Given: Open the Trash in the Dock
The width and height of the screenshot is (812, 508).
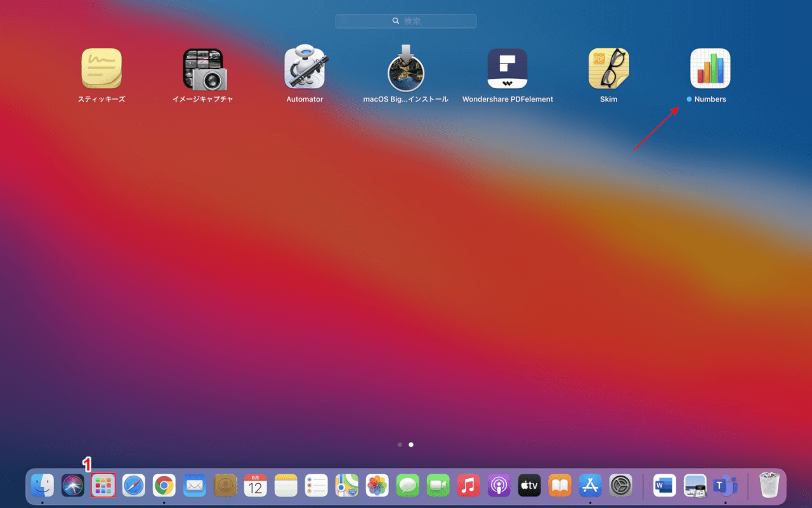Looking at the screenshot, I should [x=769, y=486].
